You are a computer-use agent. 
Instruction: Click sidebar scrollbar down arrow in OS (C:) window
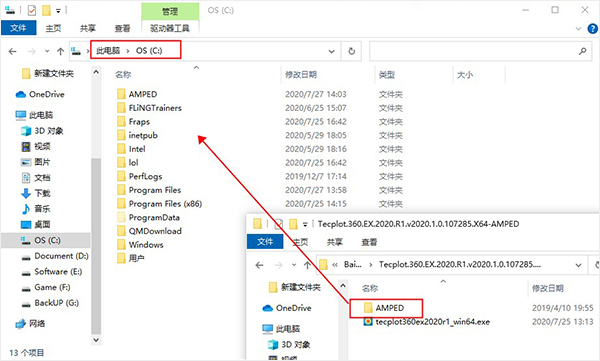(96, 340)
